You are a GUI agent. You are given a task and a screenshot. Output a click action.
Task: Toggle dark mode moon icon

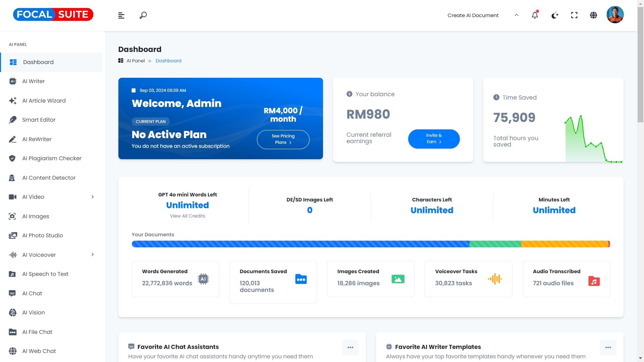(x=555, y=15)
